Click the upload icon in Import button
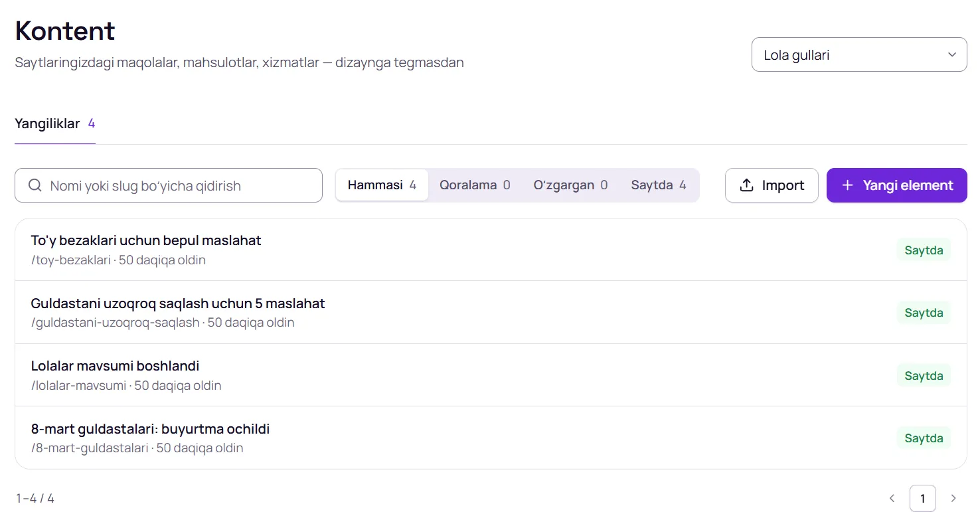This screenshot has height=512, width=980. click(x=746, y=185)
